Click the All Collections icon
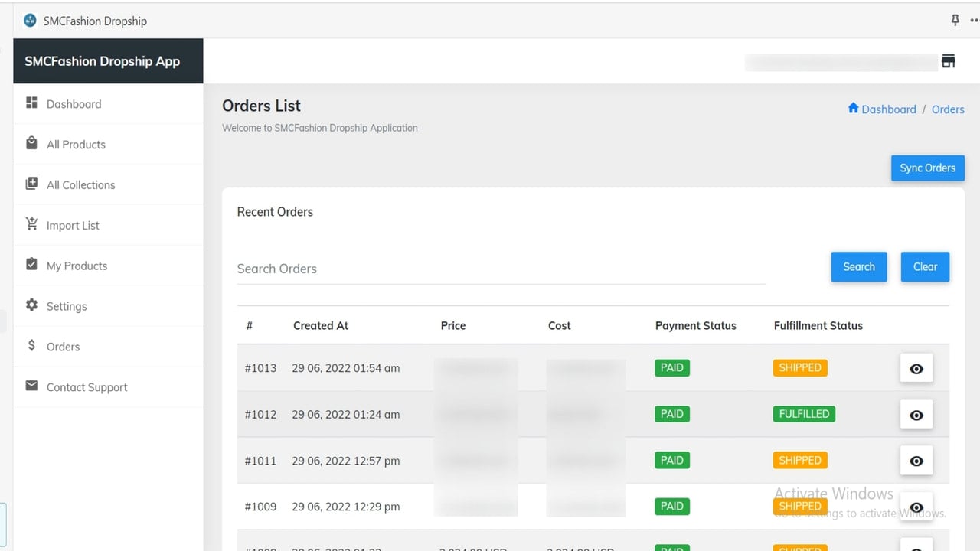This screenshot has height=551, width=980. tap(31, 184)
